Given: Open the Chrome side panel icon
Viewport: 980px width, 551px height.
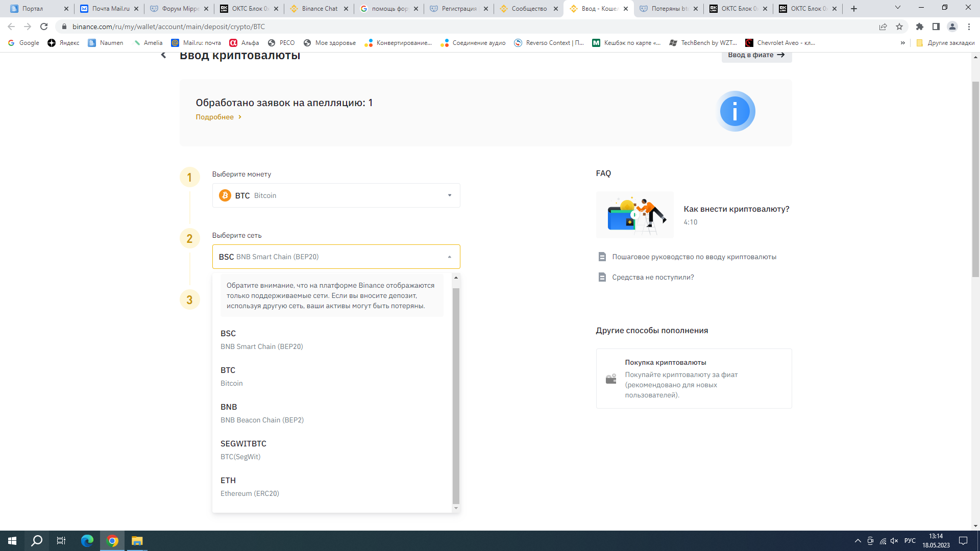Looking at the screenshot, I should (x=936, y=27).
